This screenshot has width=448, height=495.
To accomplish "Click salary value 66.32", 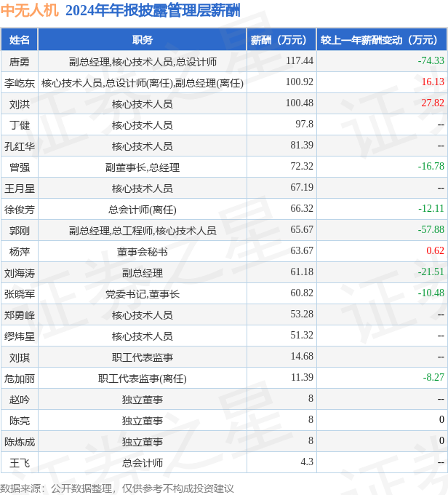I will pyautogui.click(x=302, y=208).
